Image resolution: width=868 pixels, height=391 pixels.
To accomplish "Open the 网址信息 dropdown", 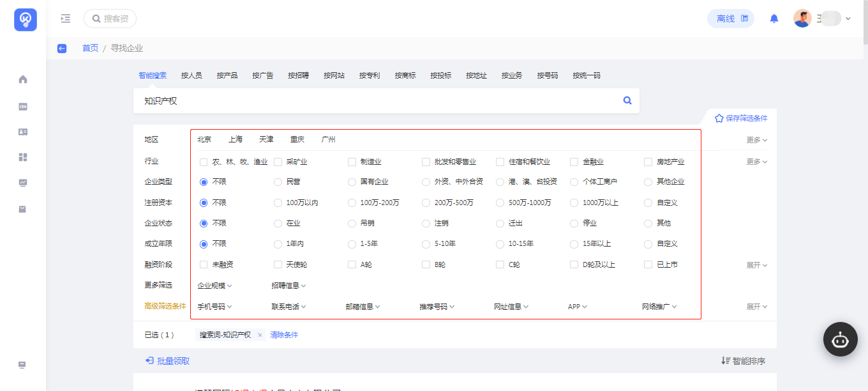I will (511, 307).
